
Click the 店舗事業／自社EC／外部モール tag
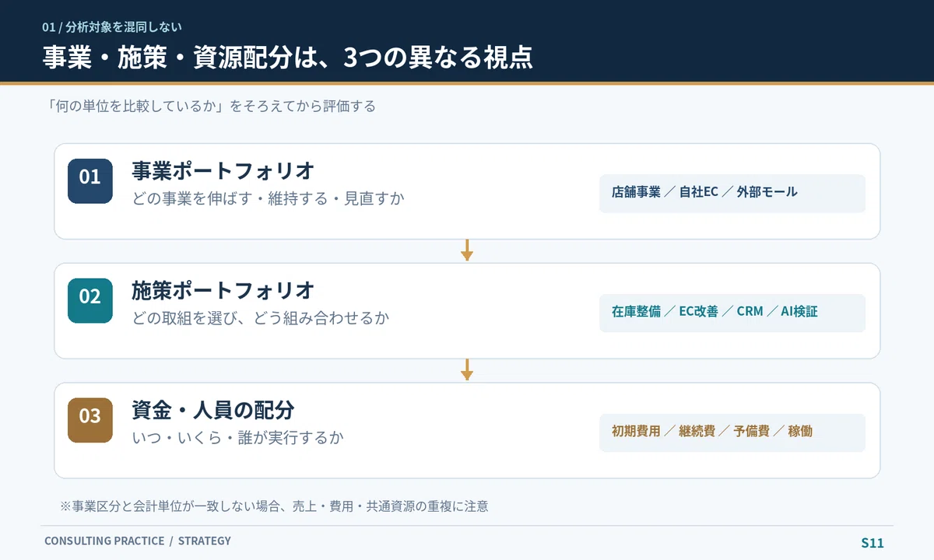[x=732, y=193]
